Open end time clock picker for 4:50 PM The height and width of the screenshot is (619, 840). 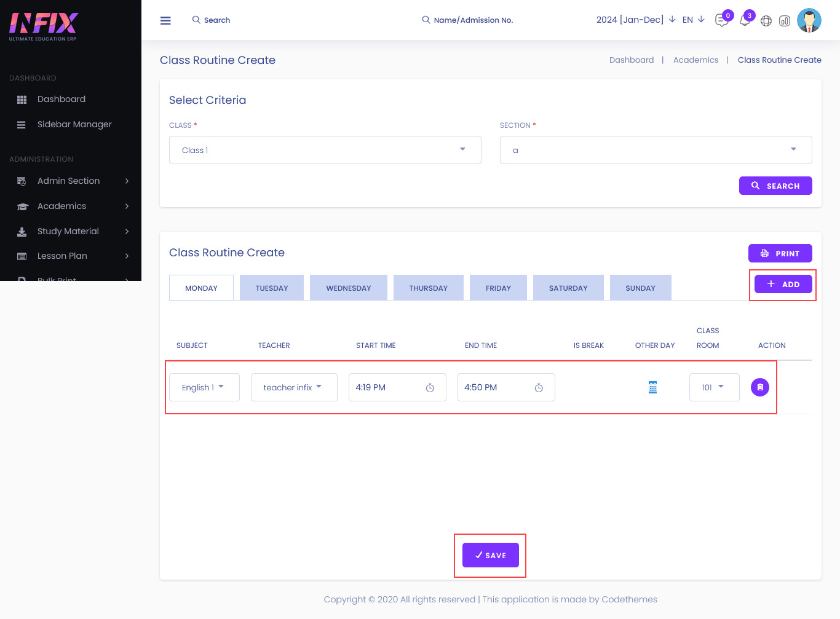coord(539,388)
